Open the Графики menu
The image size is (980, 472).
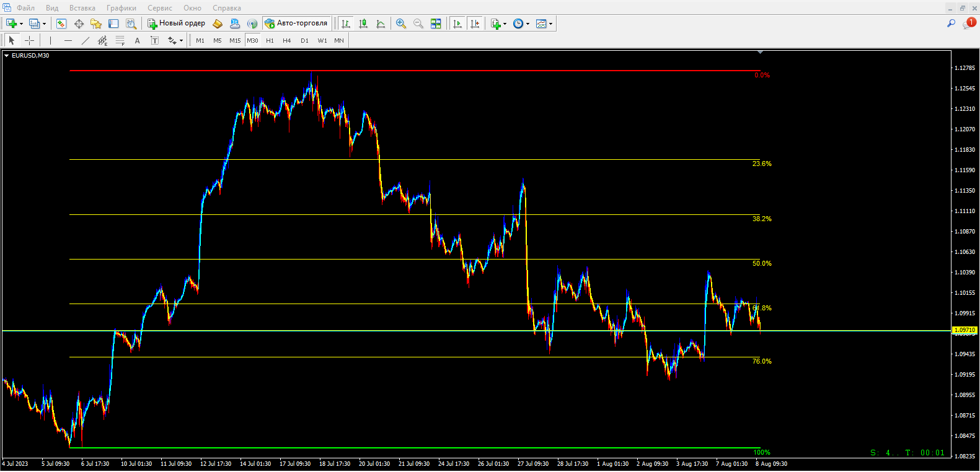click(121, 8)
